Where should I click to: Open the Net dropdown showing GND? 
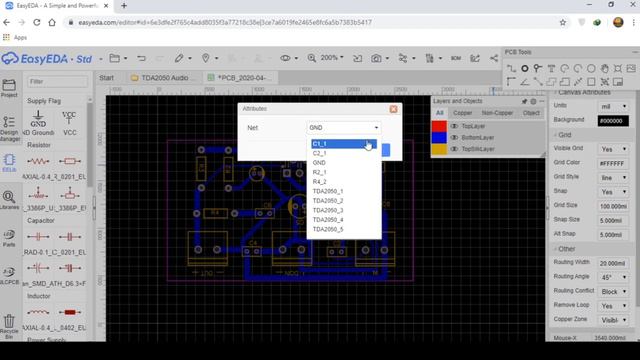[344, 128]
